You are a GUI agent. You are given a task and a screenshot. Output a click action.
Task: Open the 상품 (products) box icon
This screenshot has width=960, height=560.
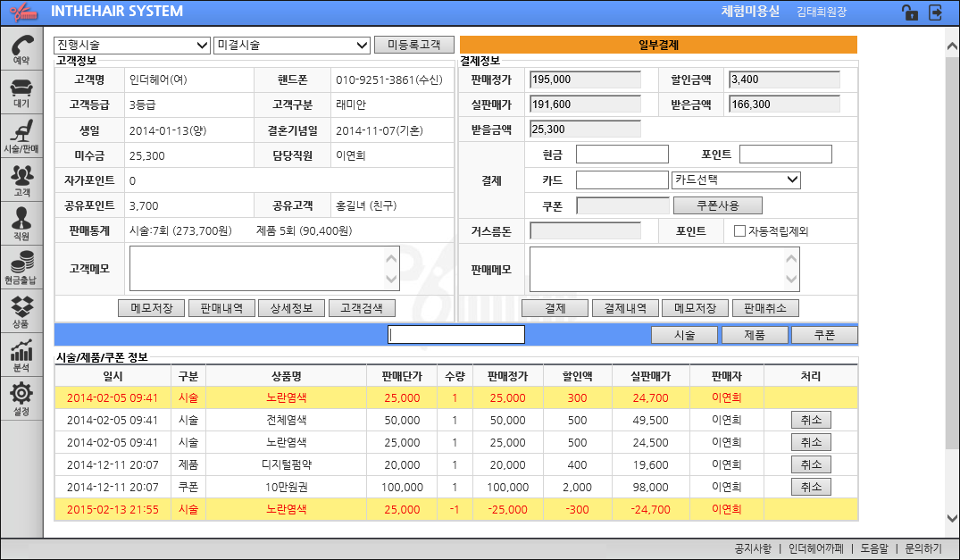pyautogui.click(x=21, y=311)
